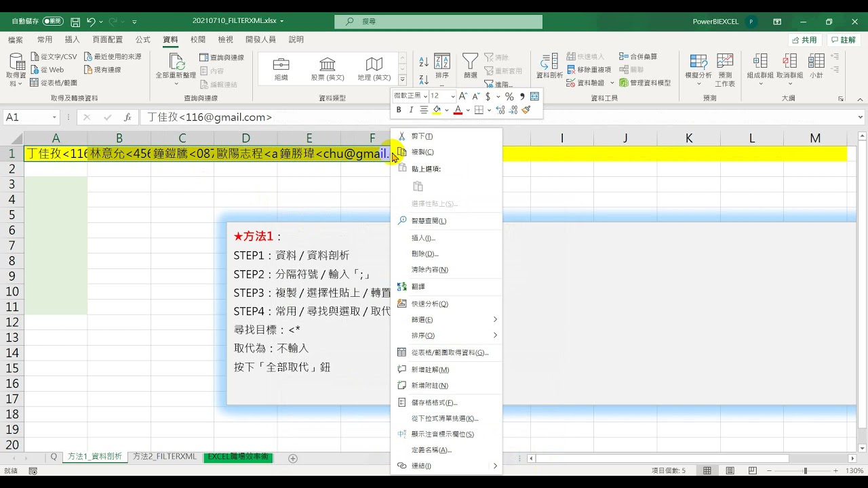This screenshot has height=488, width=868.
Task: Click Merge & Center in mini toolbar
Action: 534,96
